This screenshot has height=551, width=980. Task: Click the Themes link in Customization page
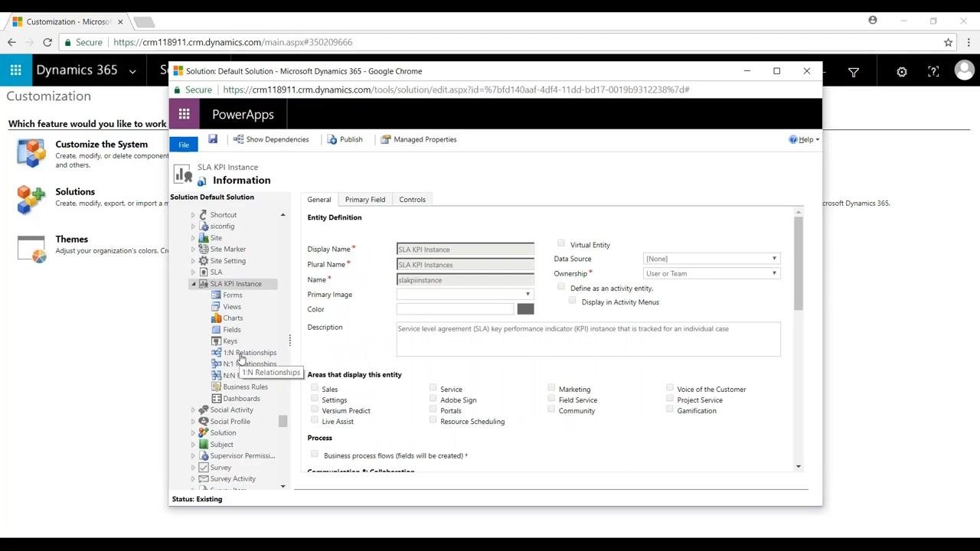click(x=71, y=240)
